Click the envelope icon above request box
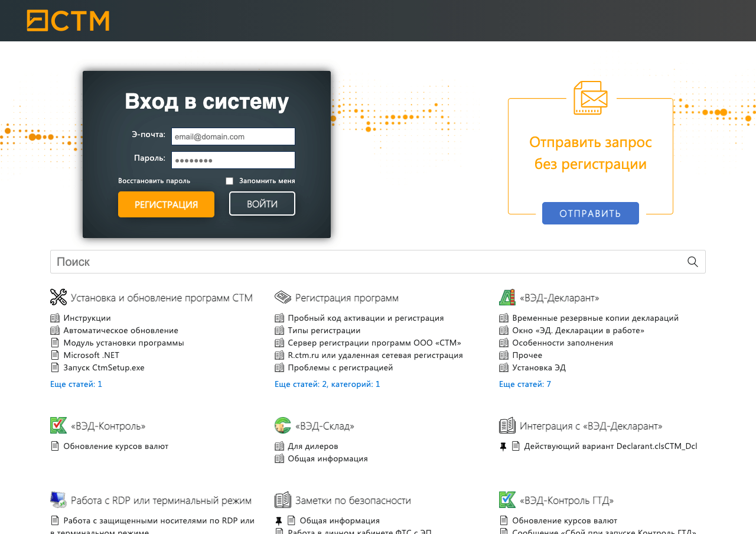756x534 pixels. coord(591,98)
